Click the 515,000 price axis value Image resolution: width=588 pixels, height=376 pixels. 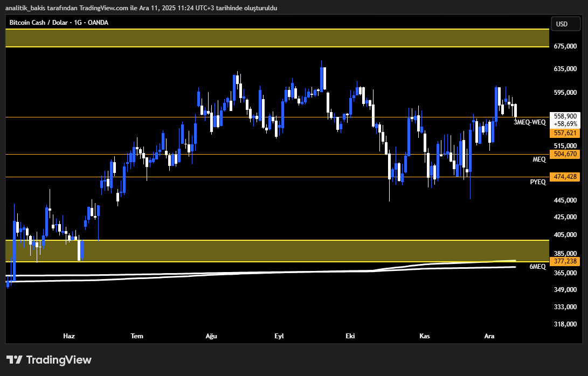click(565, 146)
